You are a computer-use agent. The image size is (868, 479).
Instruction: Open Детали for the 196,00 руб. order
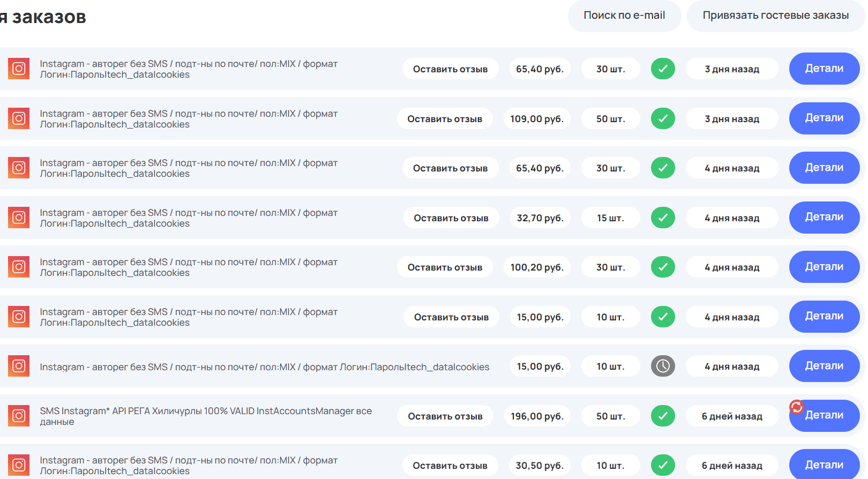pyautogui.click(x=824, y=416)
